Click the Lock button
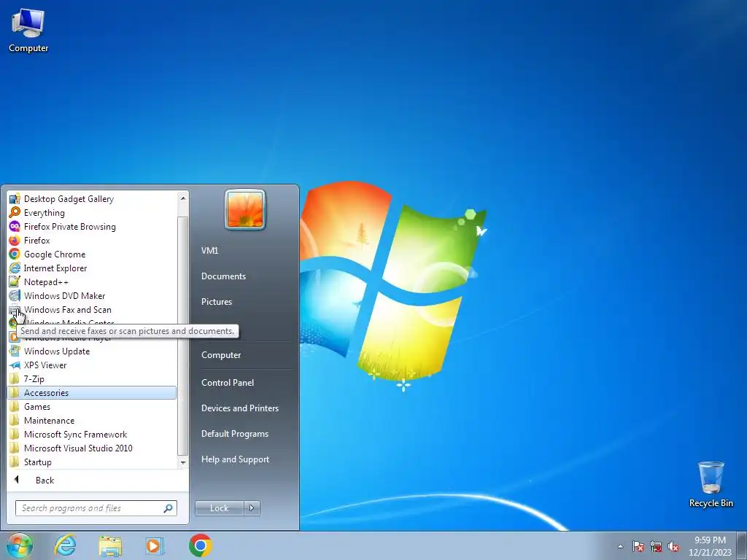This screenshot has width=747, height=560. click(219, 508)
